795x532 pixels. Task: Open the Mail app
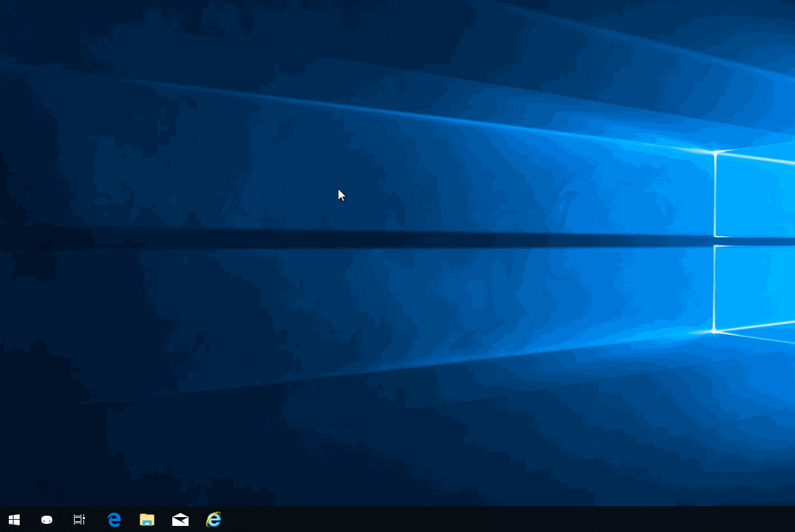click(180, 520)
